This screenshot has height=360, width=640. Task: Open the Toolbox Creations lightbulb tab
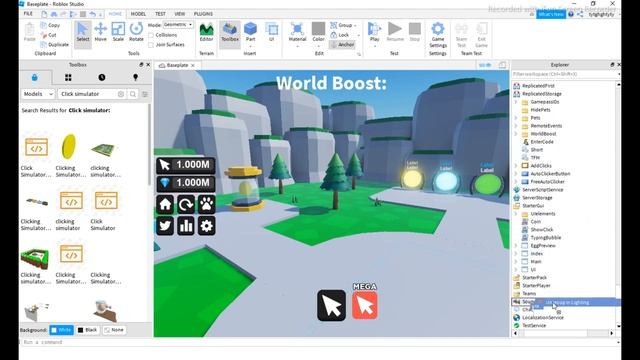(x=135, y=78)
